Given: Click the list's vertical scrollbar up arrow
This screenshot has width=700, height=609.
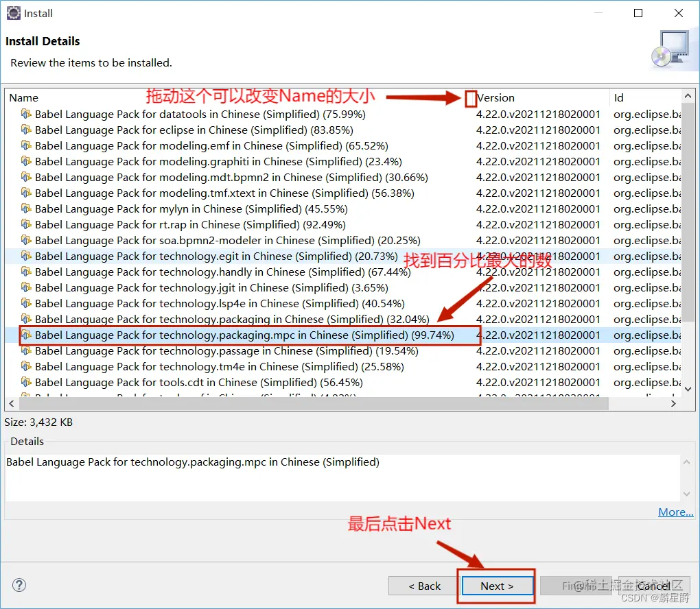Looking at the screenshot, I should [688, 96].
